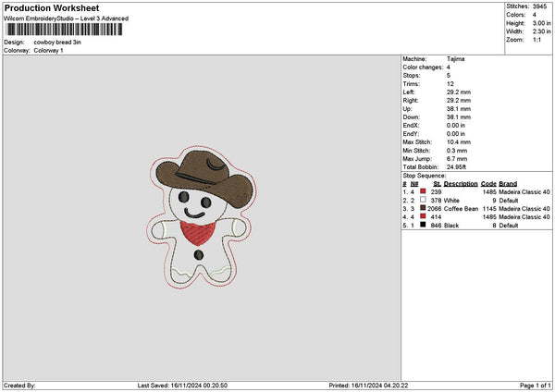Viewport: 555px width, 392px height.
Task: Click the "Production Worksheet" title
Action: click(x=52, y=7)
